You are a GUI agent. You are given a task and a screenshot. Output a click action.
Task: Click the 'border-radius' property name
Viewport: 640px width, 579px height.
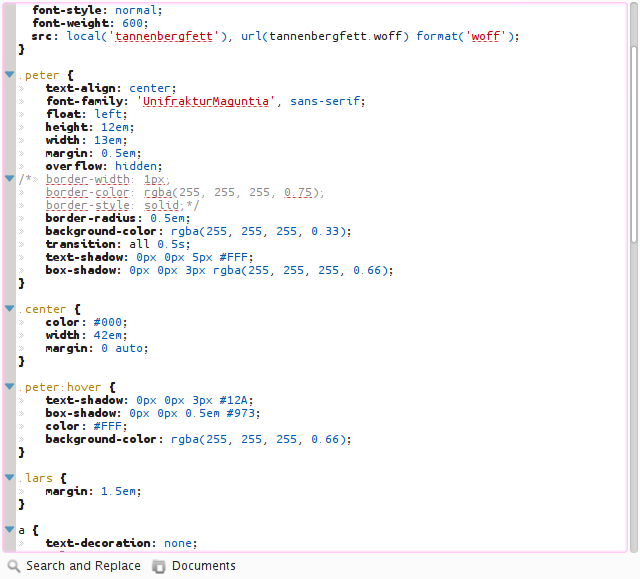pyautogui.click(x=91, y=218)
